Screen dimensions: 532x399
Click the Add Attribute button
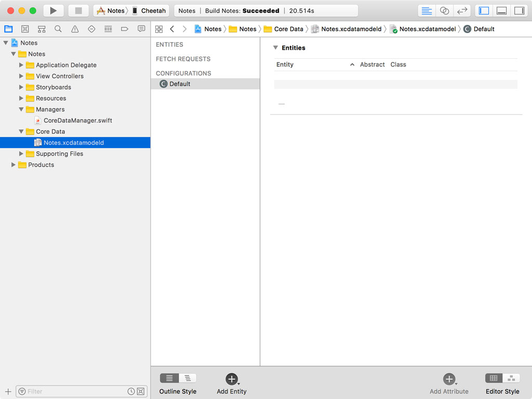pos(449,378)
